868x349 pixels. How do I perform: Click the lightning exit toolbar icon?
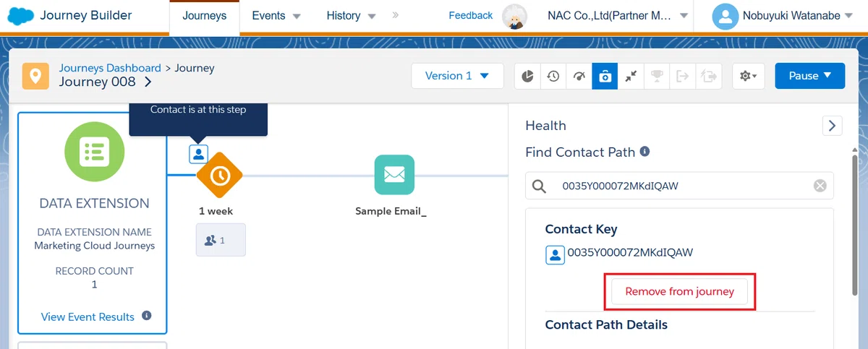click(x=709, y=76)
